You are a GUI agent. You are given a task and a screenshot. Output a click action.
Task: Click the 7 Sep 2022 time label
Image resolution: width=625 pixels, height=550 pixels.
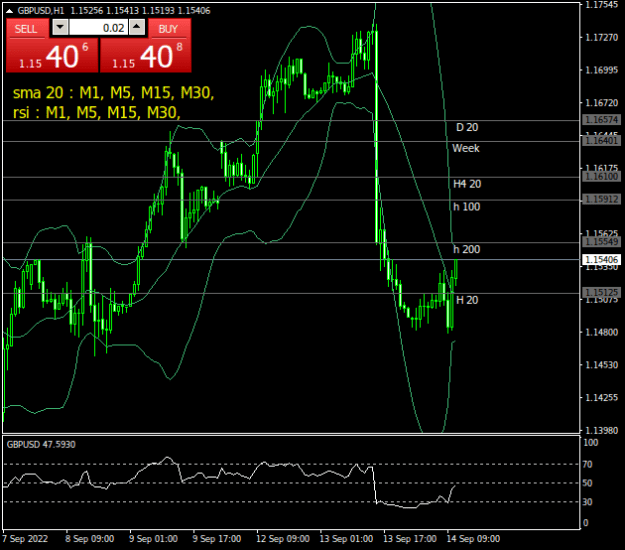pyautogui.click(x=26, y=539)
